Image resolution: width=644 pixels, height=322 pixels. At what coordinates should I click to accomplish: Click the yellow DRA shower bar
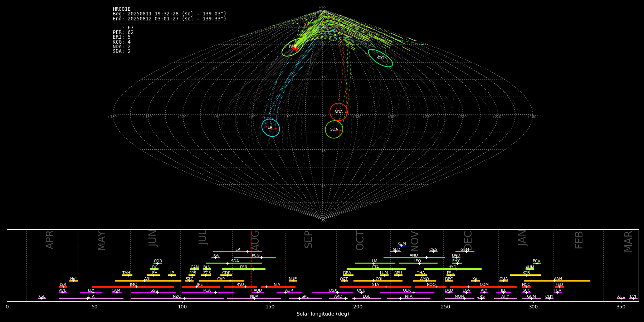pyautogui.click(x=348, y=275)
